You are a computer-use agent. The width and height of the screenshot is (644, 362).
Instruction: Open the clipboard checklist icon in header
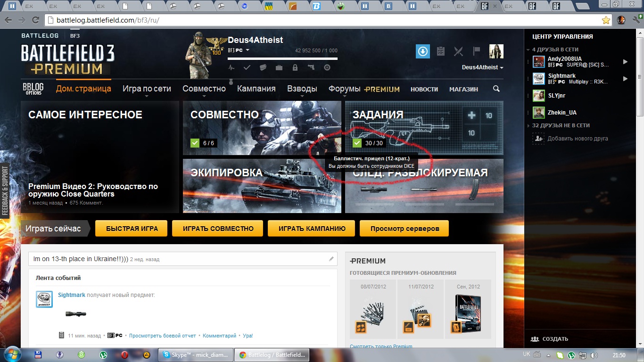(x=441, y=51)
